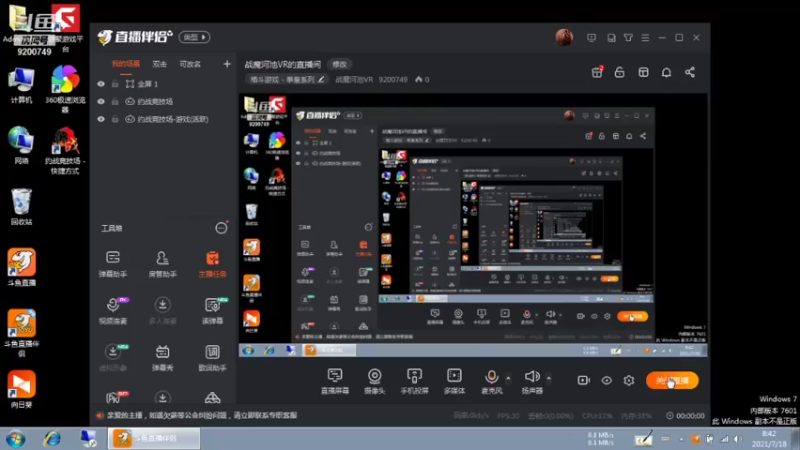Share the stream with the share icon
The image size is (800, 450).
(x=690, y=72)
